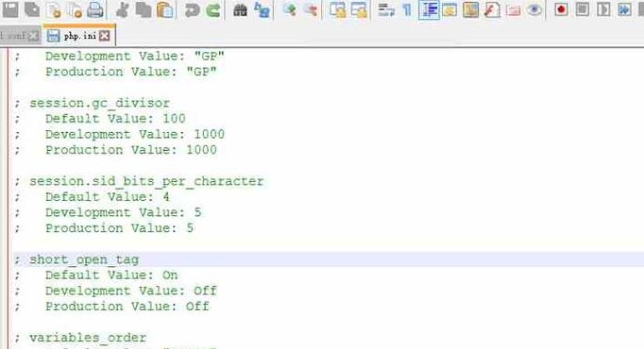Start macro recording with the red button
644x349 pixels.
[x=561, y=9]
